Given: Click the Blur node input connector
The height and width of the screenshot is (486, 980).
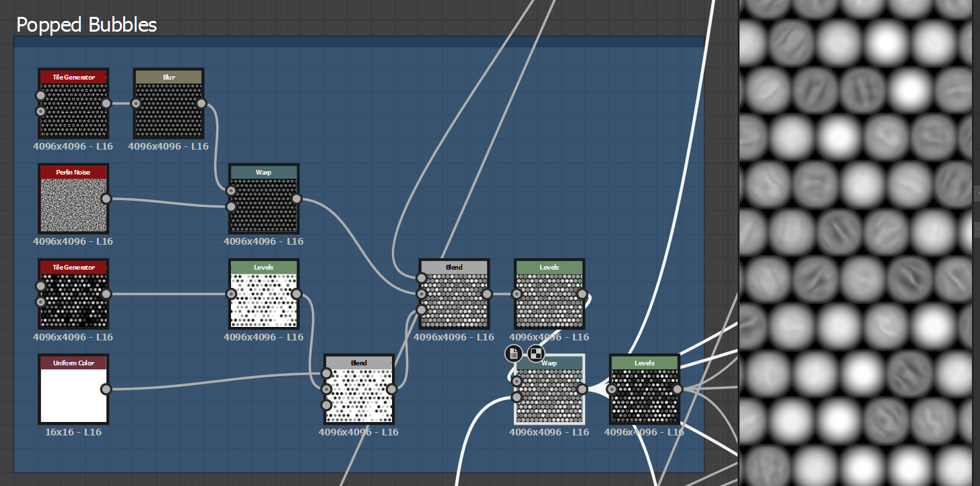Looking at the screenshot, I should (x=135, y=103).
